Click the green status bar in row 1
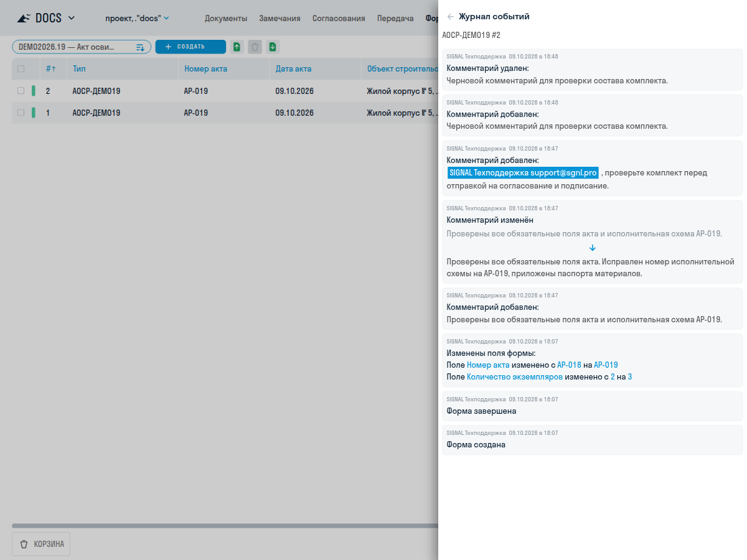This screenshot has height=560, width=747. 34,113
